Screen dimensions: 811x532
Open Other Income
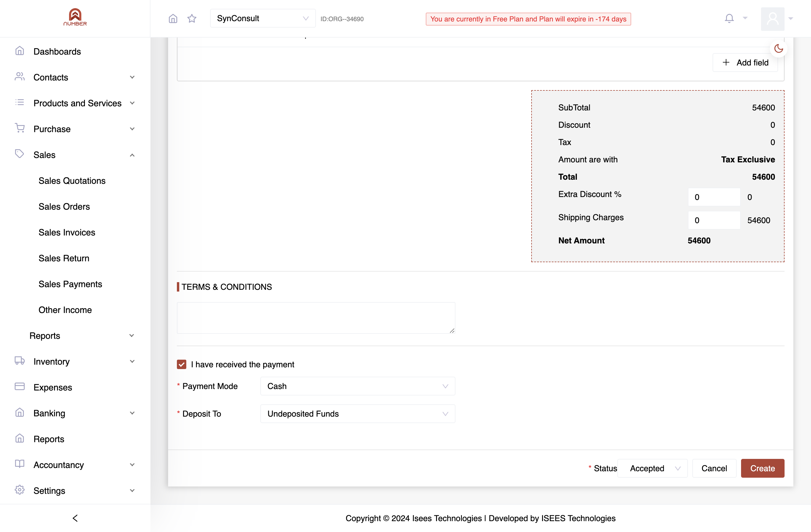(x=65, y=310)
